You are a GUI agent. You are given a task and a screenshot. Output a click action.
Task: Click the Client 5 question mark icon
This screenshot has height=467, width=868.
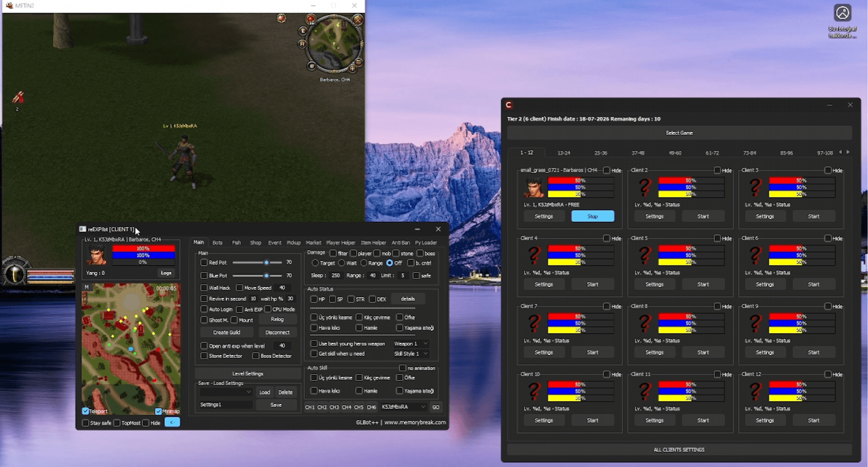pos(645,255)
